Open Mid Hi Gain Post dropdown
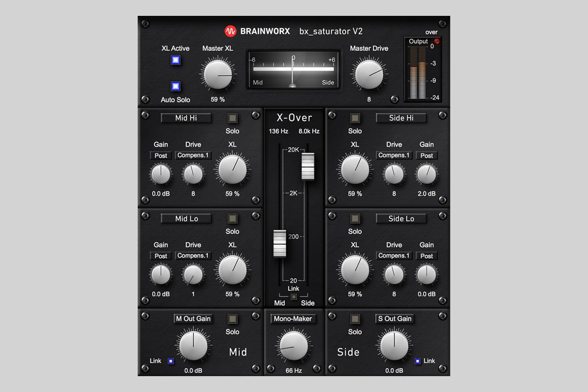The image size is (588, 392). click(161, 155)
